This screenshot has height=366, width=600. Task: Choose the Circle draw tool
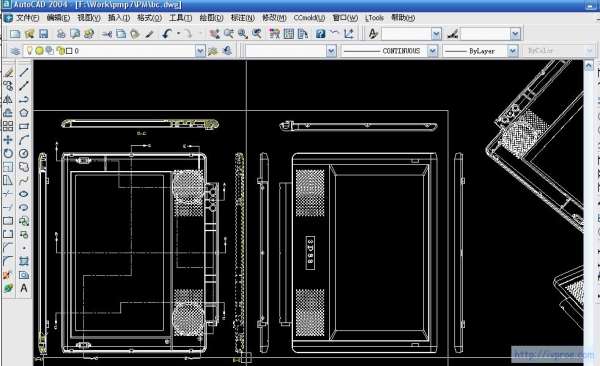24,154
